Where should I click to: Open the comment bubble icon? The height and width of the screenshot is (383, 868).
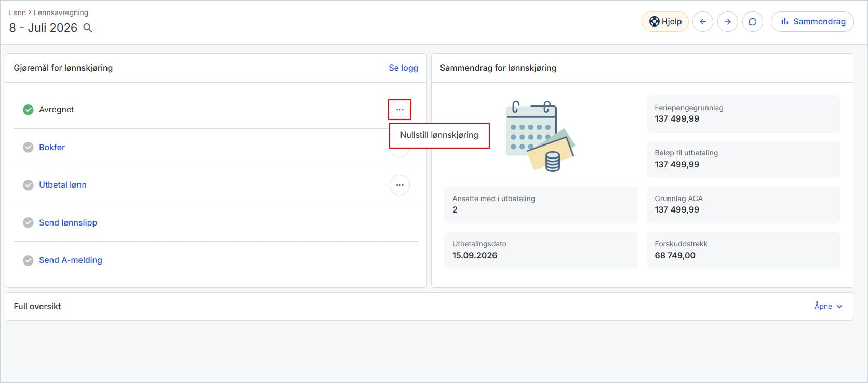coord(752,22)
